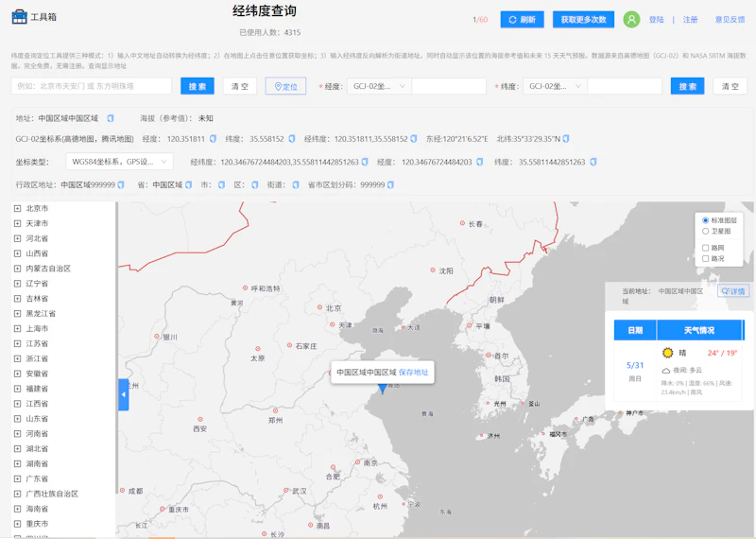The width and height of the screenshot is (756, 539).
Task: Open the 意见反馈 feedback link
Action: 730,20
